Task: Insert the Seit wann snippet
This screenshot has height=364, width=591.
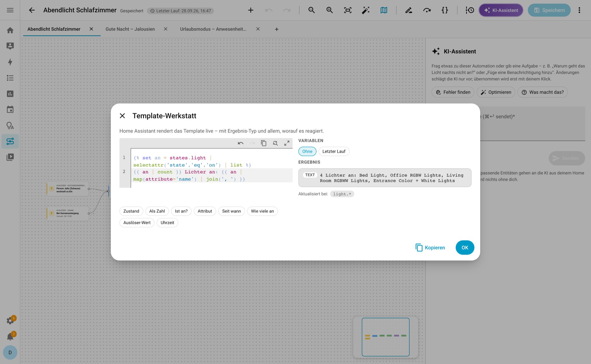Action: click(x=231, y=211)
